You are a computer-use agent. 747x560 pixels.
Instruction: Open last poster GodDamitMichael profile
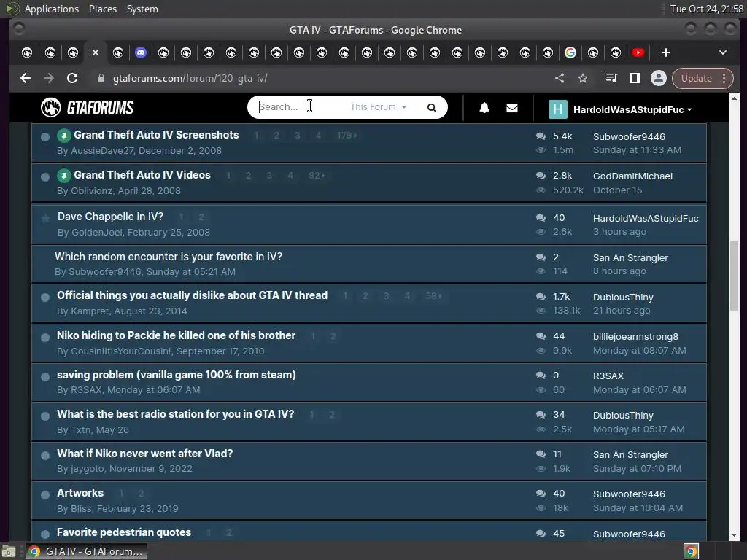coord(632,176)
